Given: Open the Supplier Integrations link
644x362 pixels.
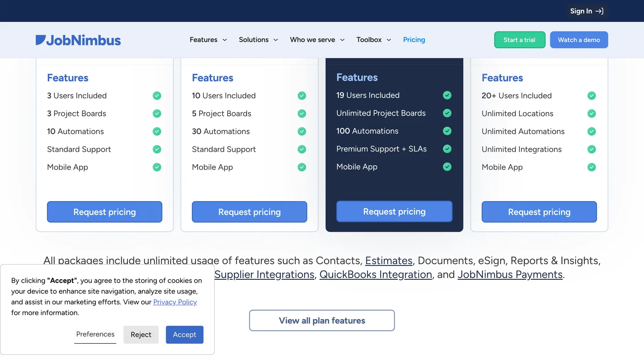Looking at the screenshot, I should point(264,274).
